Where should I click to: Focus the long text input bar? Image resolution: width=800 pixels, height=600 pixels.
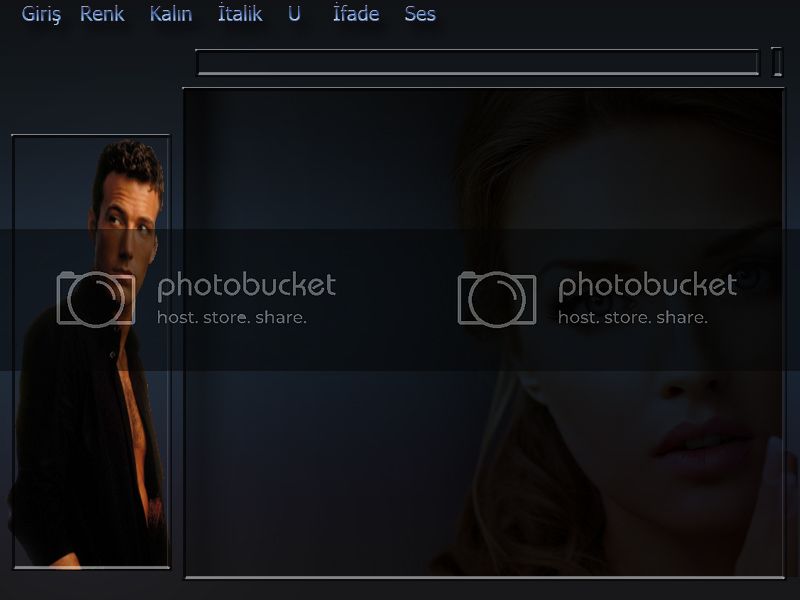click(478, 62)
